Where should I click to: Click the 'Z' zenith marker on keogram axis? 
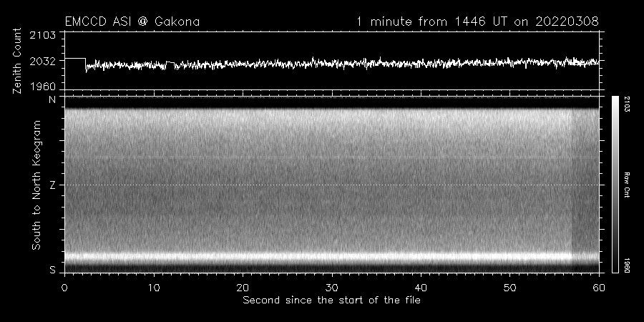coord(52,185)
